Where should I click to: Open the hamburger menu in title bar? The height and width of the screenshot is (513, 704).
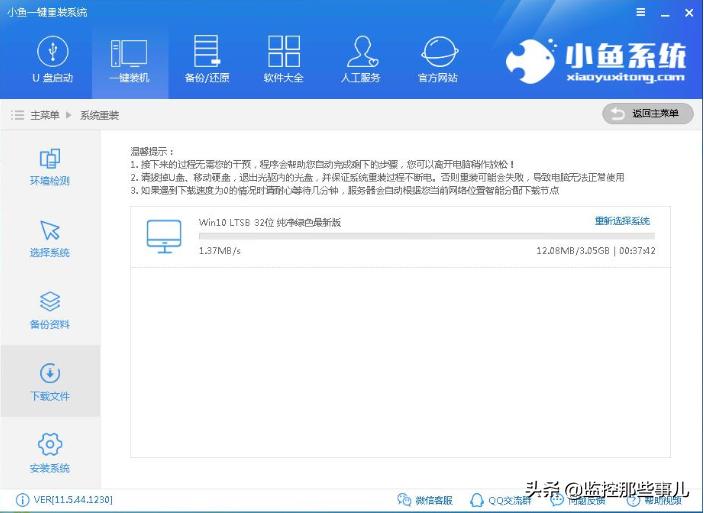[x=641, y=12]
